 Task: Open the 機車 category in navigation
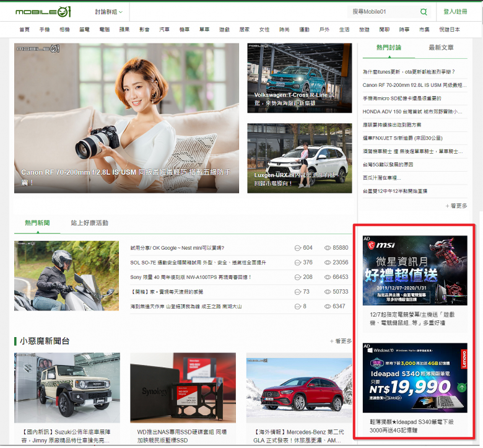click(184, 30)
